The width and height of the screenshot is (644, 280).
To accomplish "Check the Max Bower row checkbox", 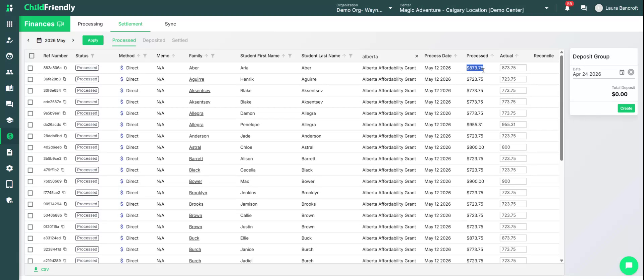I will point(30,182).
